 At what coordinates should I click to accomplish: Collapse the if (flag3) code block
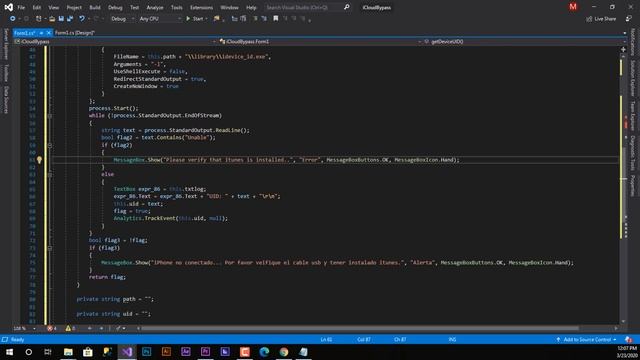point(50,248)
